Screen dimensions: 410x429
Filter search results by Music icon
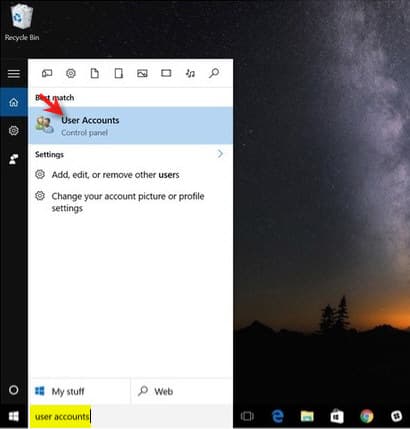pyautogui.click(x=190, y=73)
